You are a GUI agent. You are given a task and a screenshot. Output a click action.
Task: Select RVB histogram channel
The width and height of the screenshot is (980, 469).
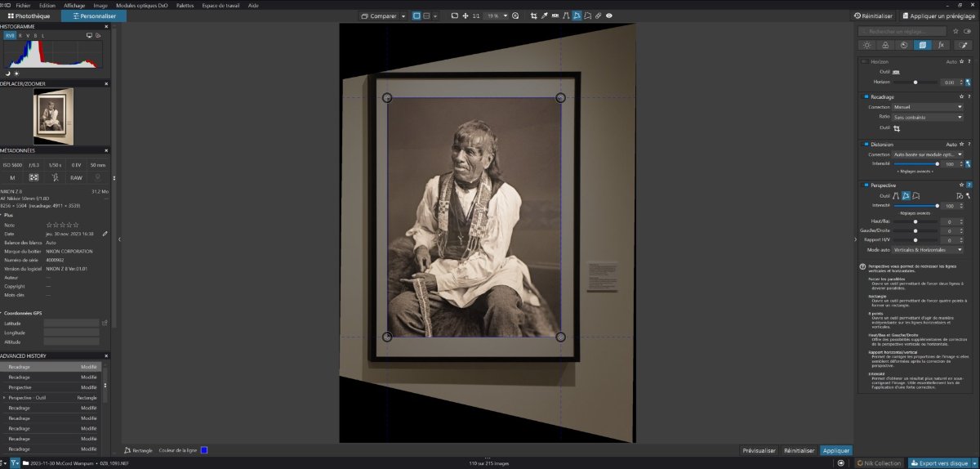tap(10, 36)
